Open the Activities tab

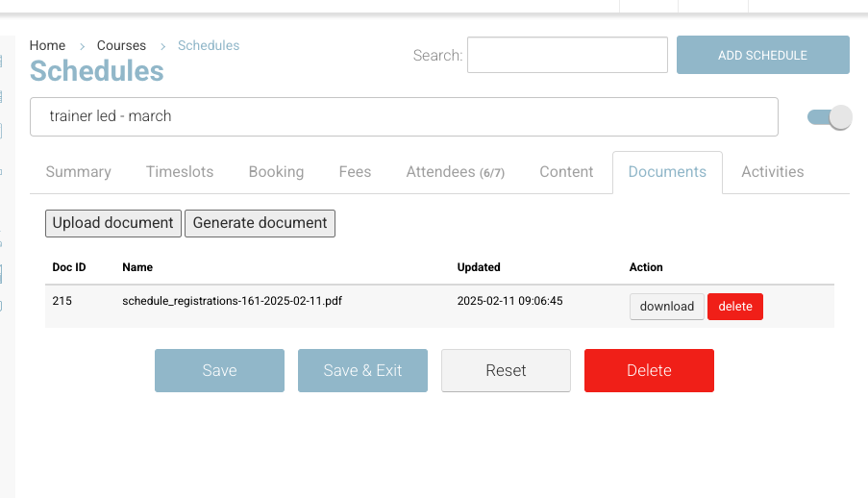772,172
